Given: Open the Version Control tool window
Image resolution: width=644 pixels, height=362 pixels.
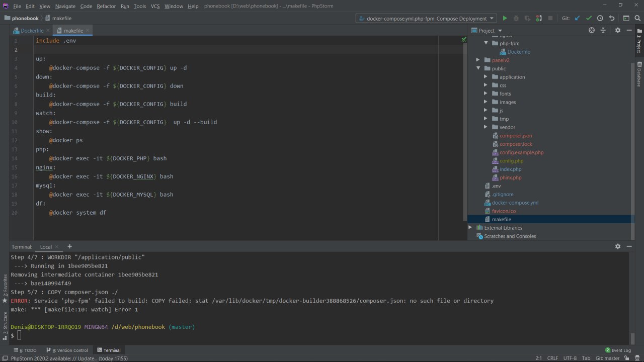Looking at the screenshot, I should 67,350.
